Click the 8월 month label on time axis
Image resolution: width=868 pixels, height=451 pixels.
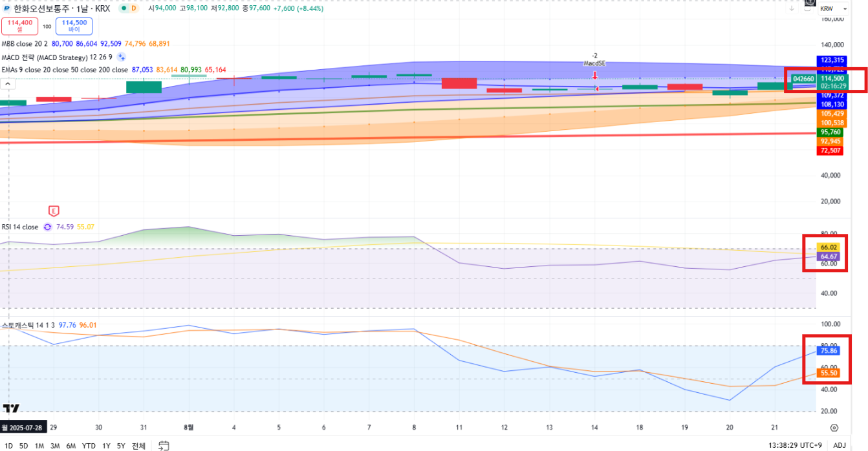tap(189, 428)
